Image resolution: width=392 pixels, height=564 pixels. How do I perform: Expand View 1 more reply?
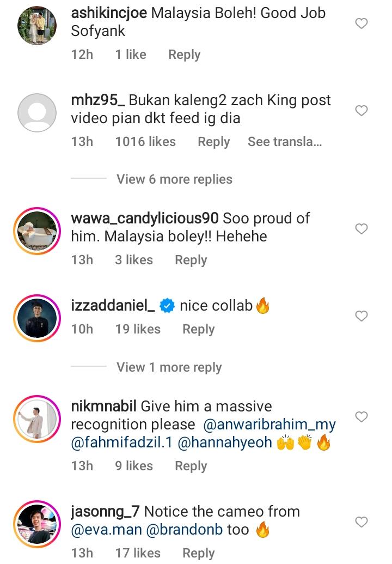pyautogui.click(x=169, y=367)
